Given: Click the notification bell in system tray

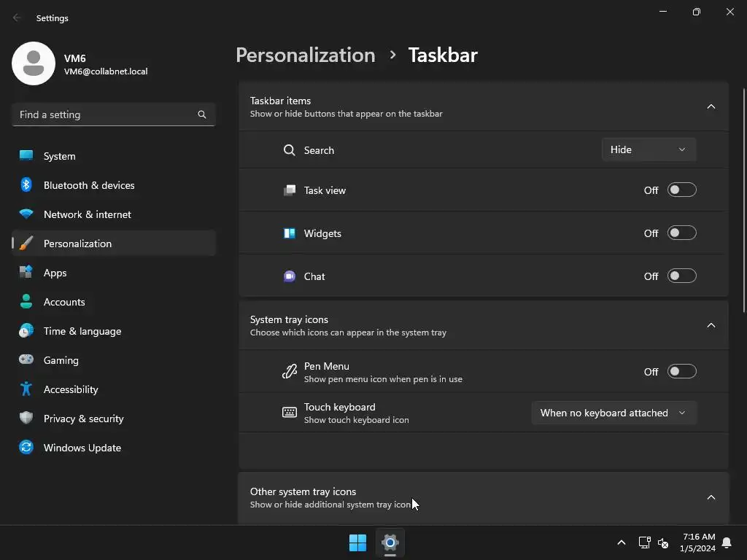Looking at the screenshot, I should click(727, 542).
